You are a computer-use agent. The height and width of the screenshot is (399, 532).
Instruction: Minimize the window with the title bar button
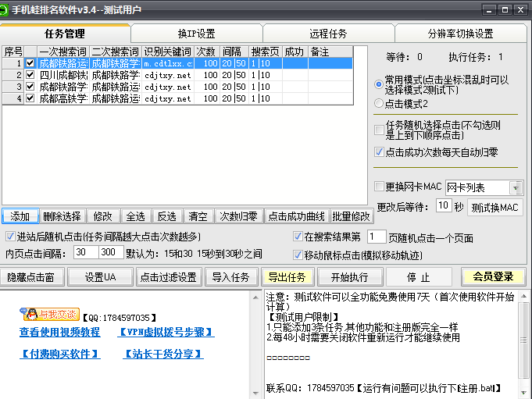[487, 9]
